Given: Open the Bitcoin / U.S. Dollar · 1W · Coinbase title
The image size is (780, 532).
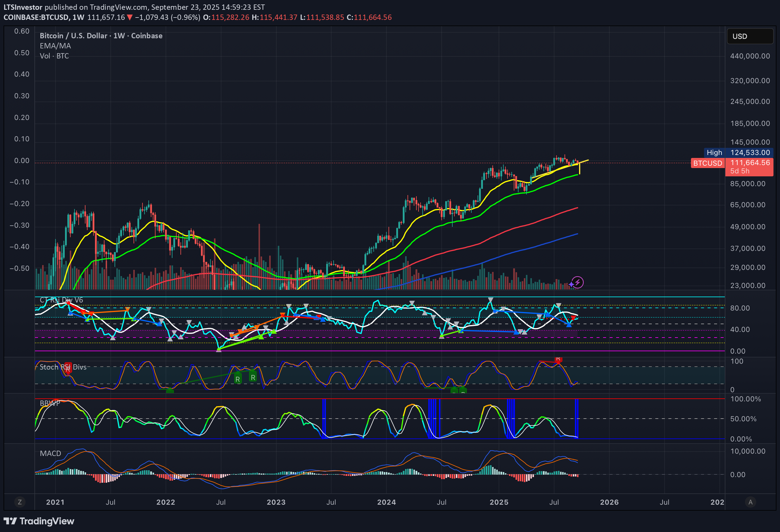Looking at the screenshot, I should [x=101, y=36].
